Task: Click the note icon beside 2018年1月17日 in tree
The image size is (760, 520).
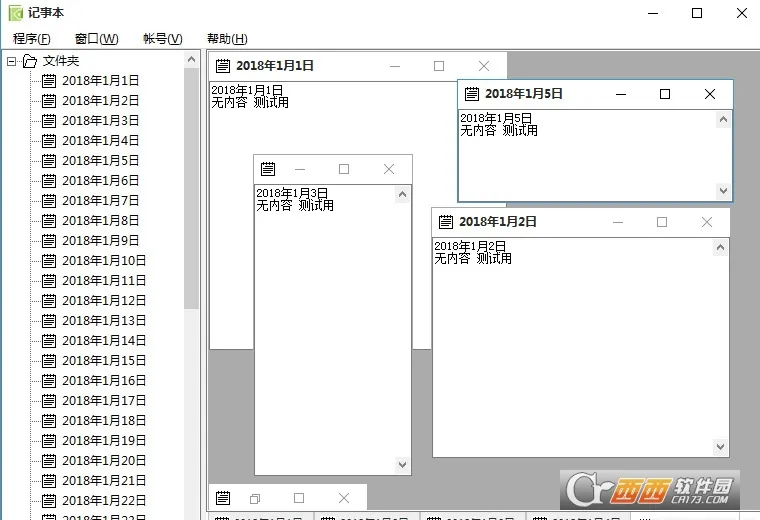Action: pos(48,401)
